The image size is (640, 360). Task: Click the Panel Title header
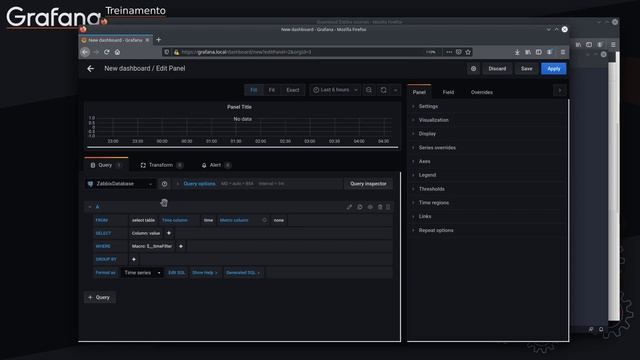tap(239, 107)
